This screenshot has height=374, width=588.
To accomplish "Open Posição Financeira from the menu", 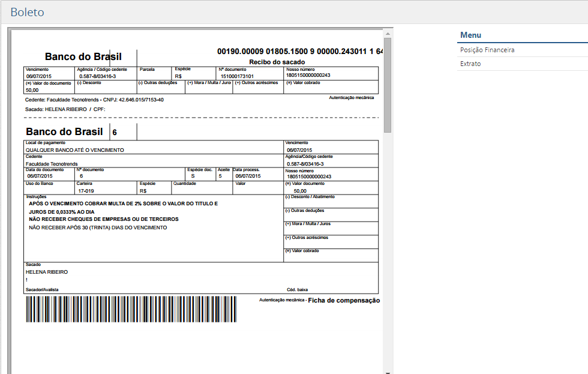I will [487, 50].
